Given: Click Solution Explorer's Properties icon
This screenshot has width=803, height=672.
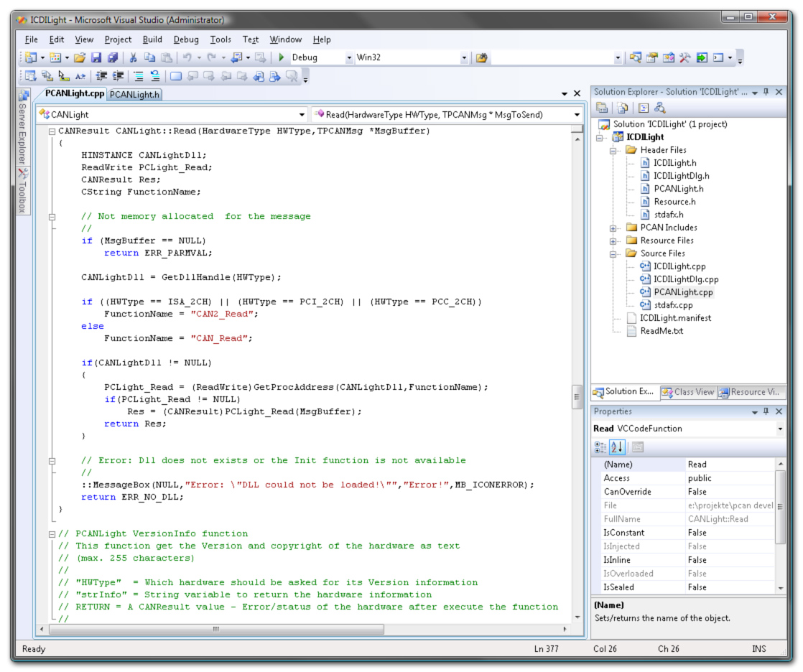Looking at the screenshot, I should coord(602,108).
